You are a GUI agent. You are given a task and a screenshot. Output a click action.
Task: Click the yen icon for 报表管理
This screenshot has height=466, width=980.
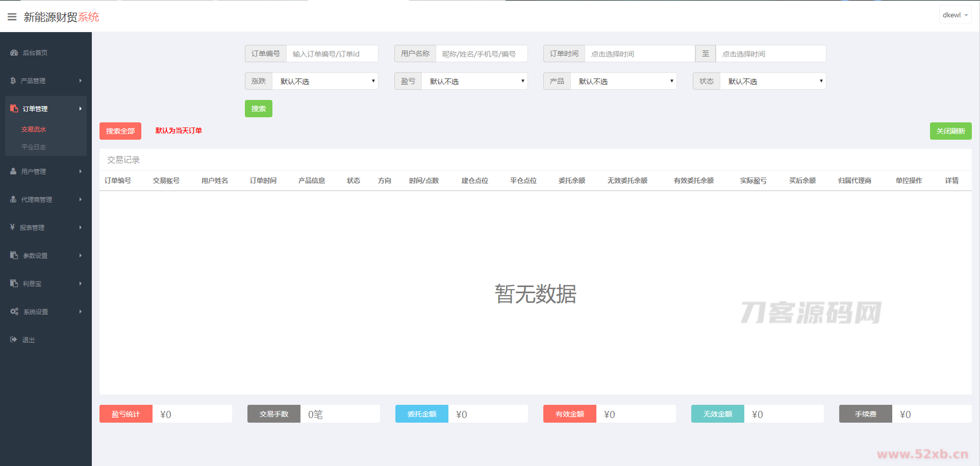12,227
